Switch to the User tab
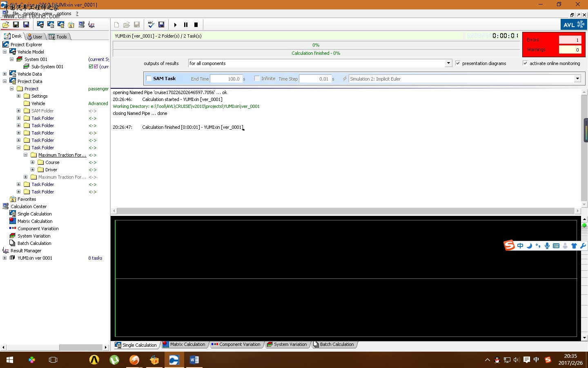Image resolution: width=588 pixels, height=368 pixels. click(35, 36)
